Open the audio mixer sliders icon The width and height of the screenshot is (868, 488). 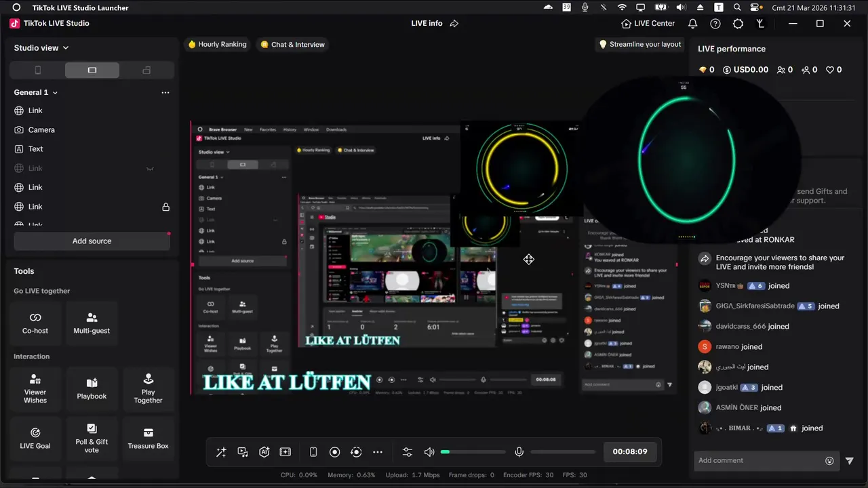coord(407,452)
